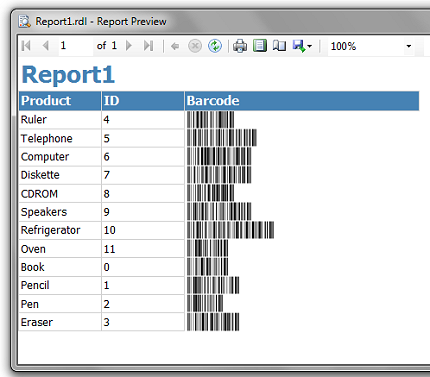The image size is (430, 377).
Task: Select the Computer product cell
Action: [x=60, y=157]
